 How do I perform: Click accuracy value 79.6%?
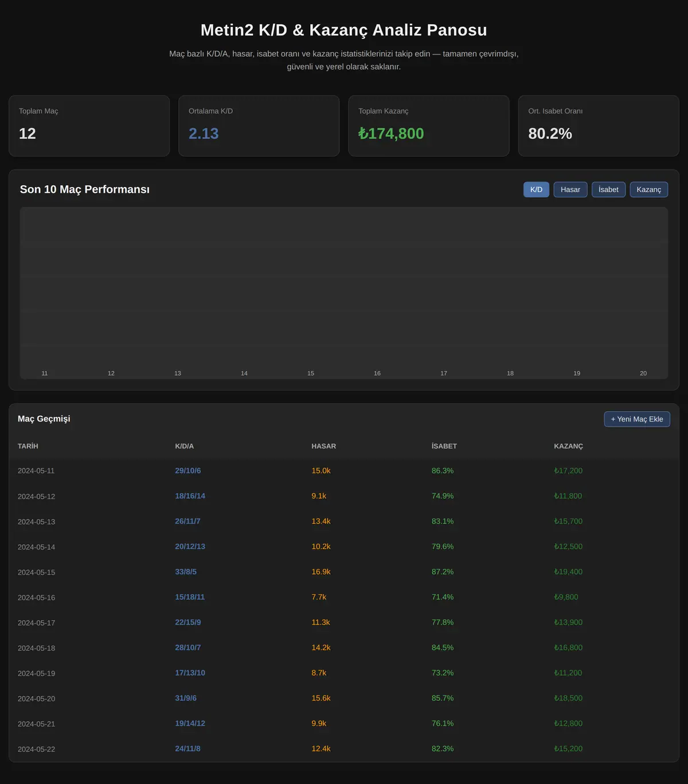(x=443, y=547)
